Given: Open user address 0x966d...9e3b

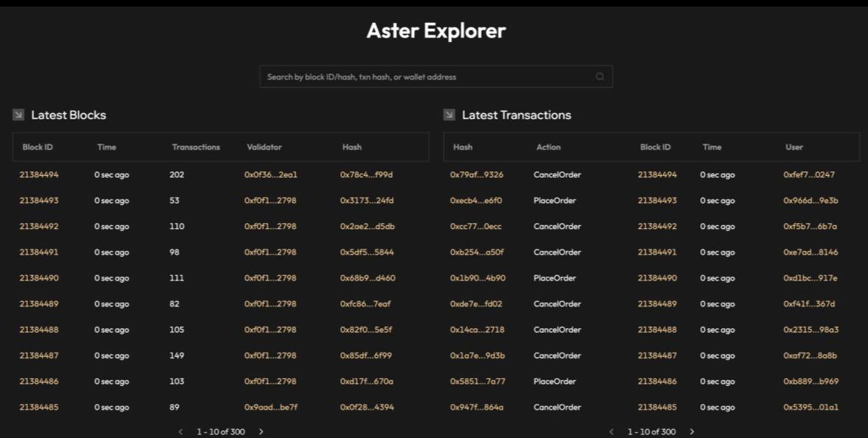Looking at the screenshot, I should (811, 200).
